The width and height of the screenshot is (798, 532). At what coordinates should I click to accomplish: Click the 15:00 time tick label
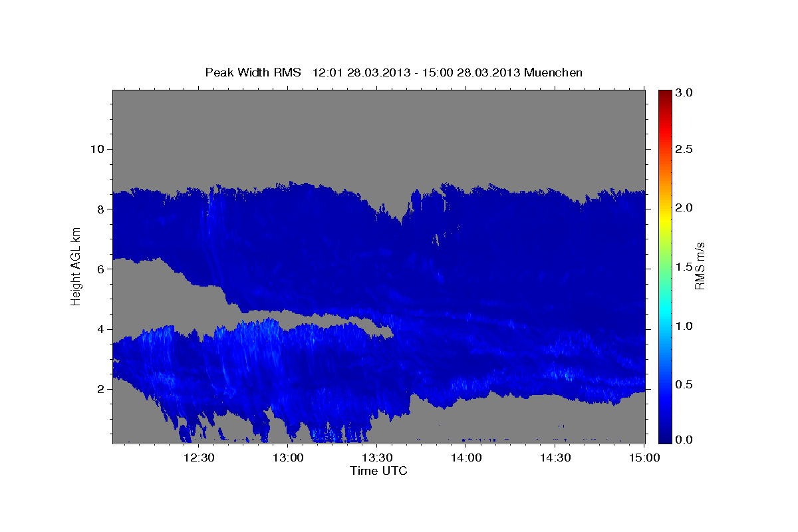[x=644, y=458]
